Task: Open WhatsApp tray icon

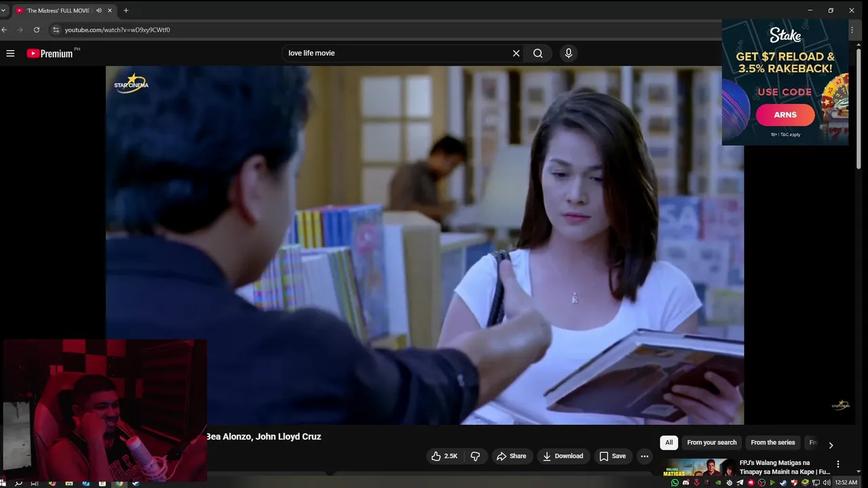Action: 675,483
